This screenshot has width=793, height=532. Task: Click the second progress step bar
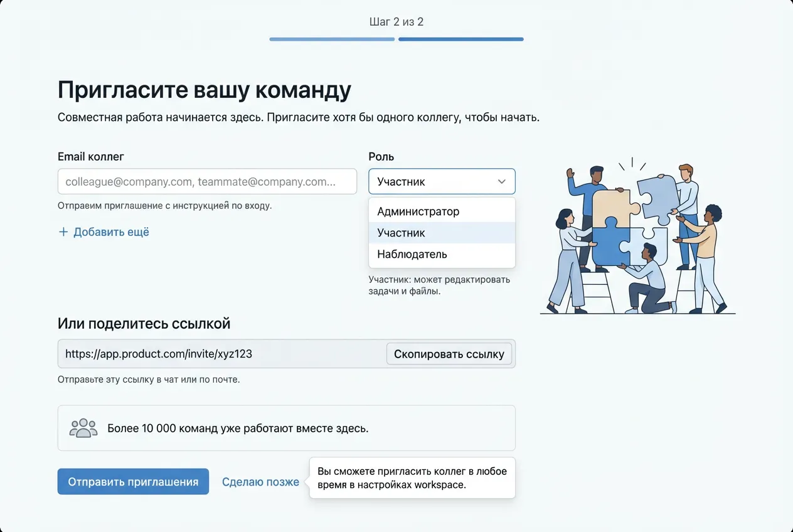[460, 39]
